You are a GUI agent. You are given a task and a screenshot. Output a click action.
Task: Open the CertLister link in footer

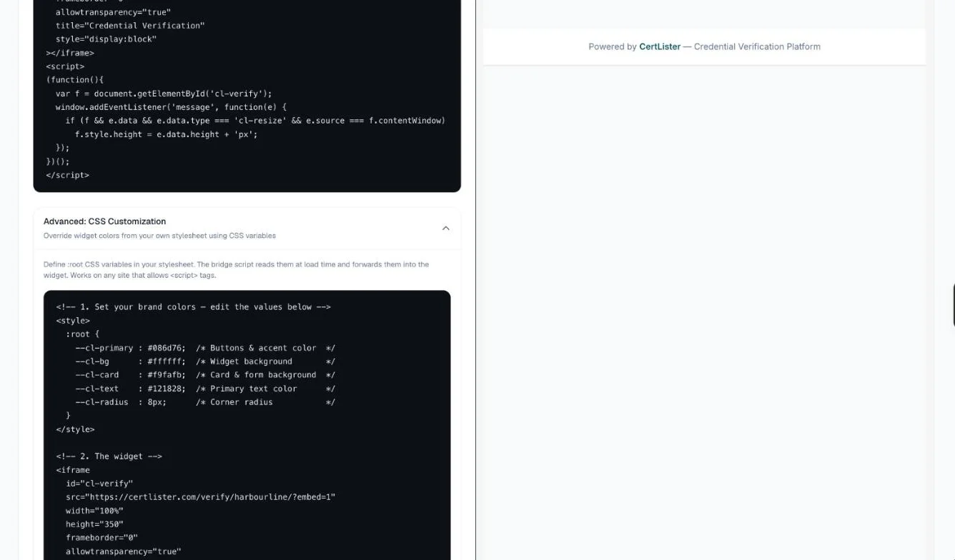[x=659, y=46]
